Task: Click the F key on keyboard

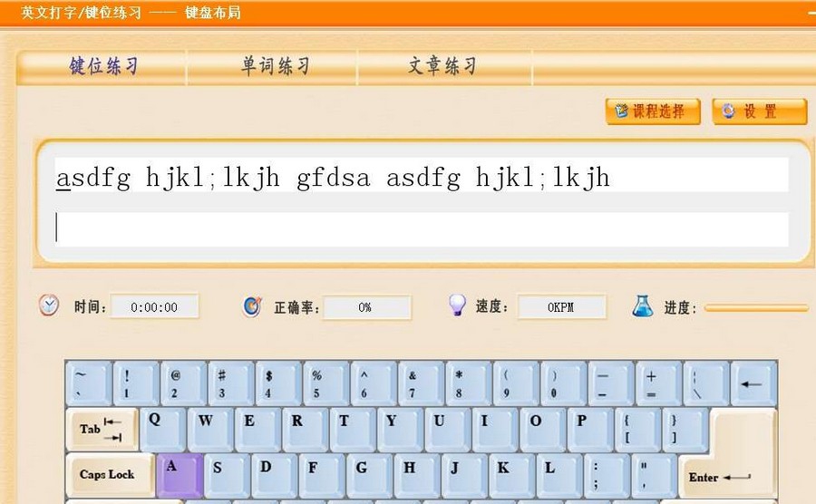Action: click(x=321, y=475)
